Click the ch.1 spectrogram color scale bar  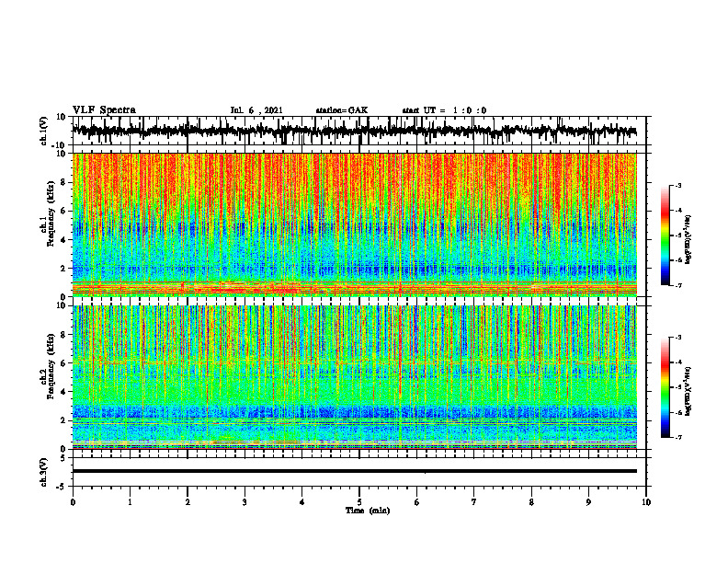(665, 236)
